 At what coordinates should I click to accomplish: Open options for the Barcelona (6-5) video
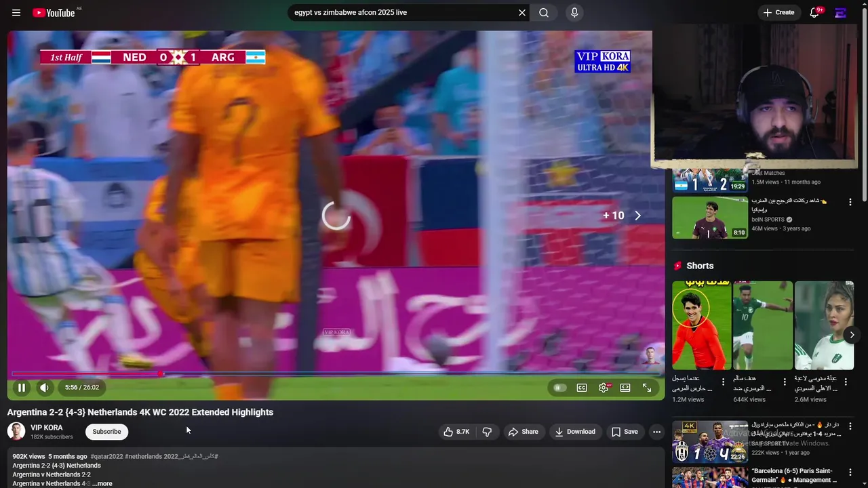coord(850,472)
